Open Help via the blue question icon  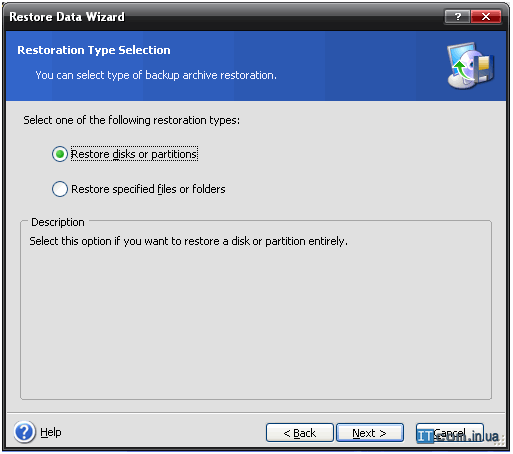pos(25,432)
